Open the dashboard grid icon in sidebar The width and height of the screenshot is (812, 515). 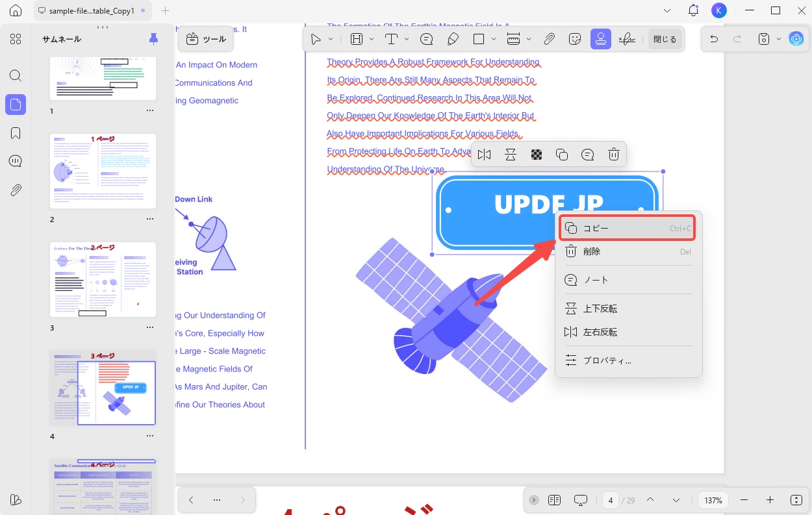tap(16, 39)
